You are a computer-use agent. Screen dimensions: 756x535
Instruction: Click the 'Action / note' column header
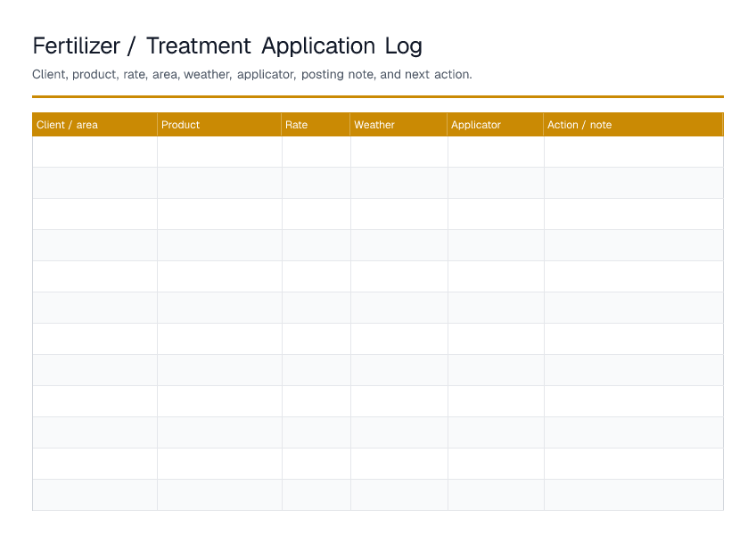point(634,125)
